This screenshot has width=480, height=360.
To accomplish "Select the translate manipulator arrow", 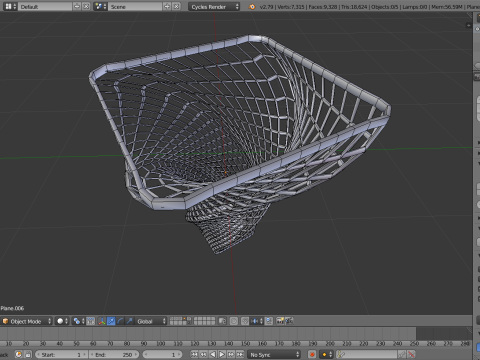I will 111,321.
